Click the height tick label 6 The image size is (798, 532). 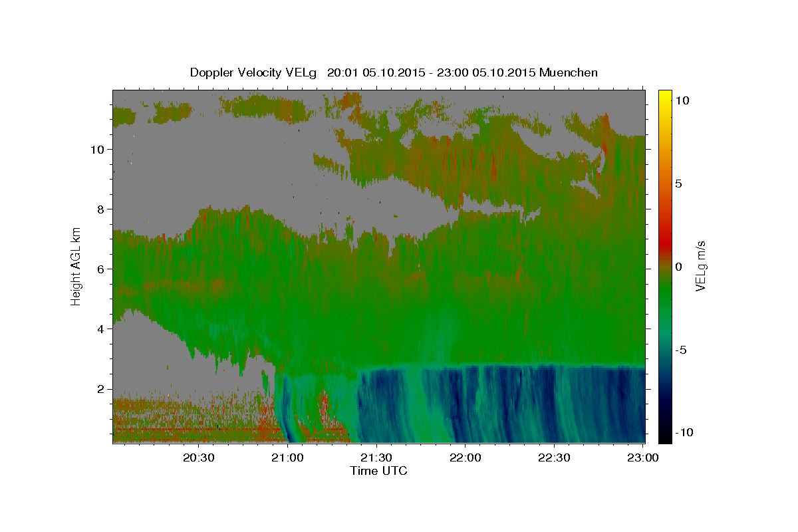tap(101, 269)
